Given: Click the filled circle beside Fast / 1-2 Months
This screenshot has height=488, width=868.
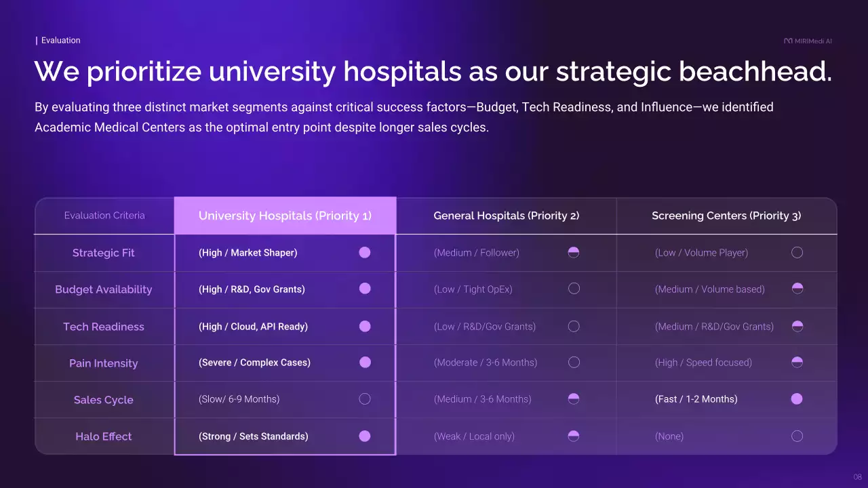Looking at the screenshot, I should click(797, 399).
